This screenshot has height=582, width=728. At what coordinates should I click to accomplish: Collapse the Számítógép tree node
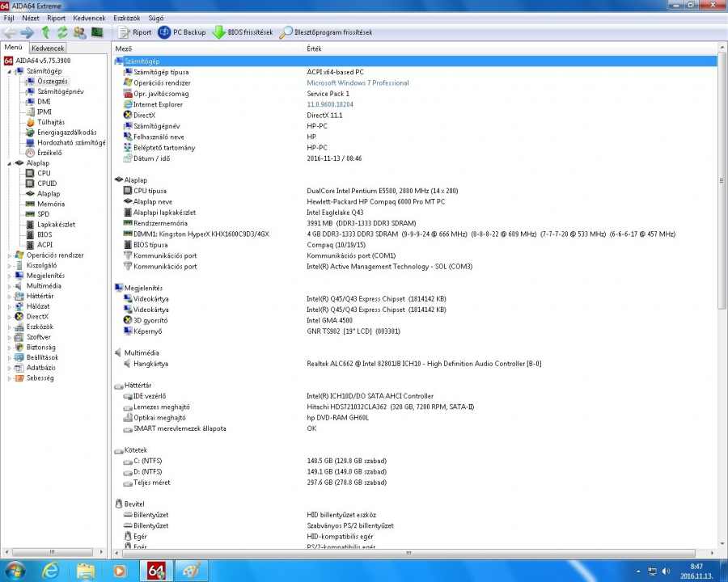click(9, 71)
